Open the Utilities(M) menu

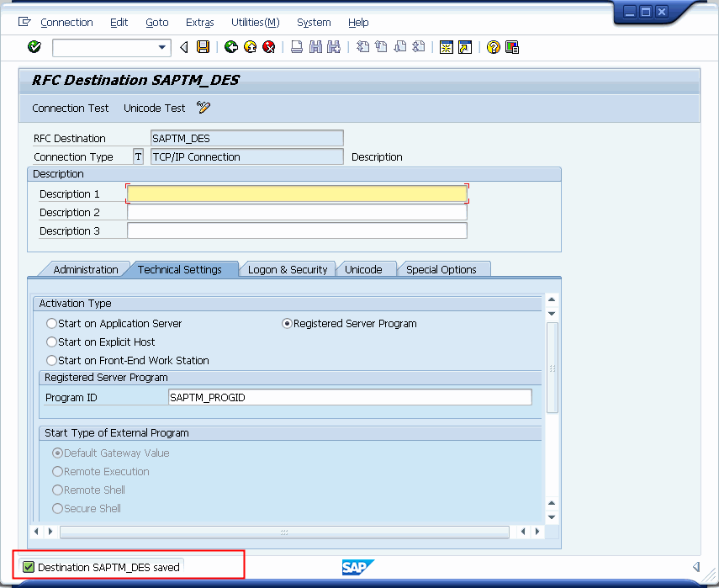pos(256,23)
